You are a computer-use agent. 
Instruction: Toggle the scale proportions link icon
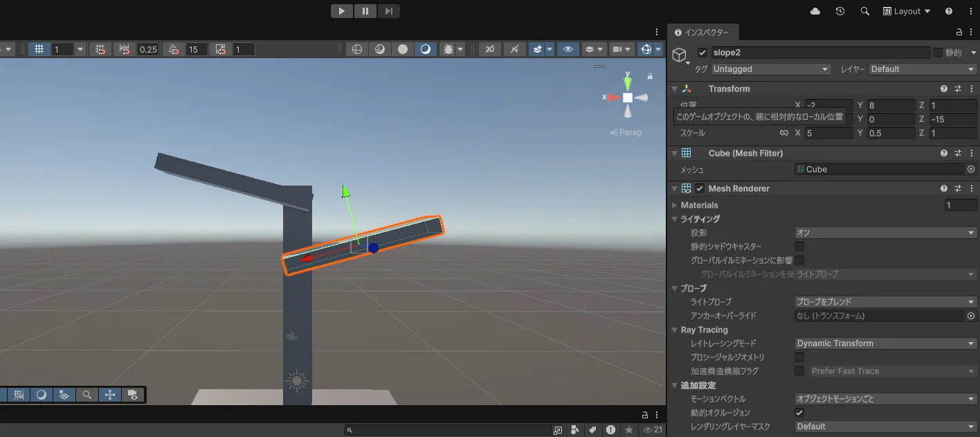point(783,133)
